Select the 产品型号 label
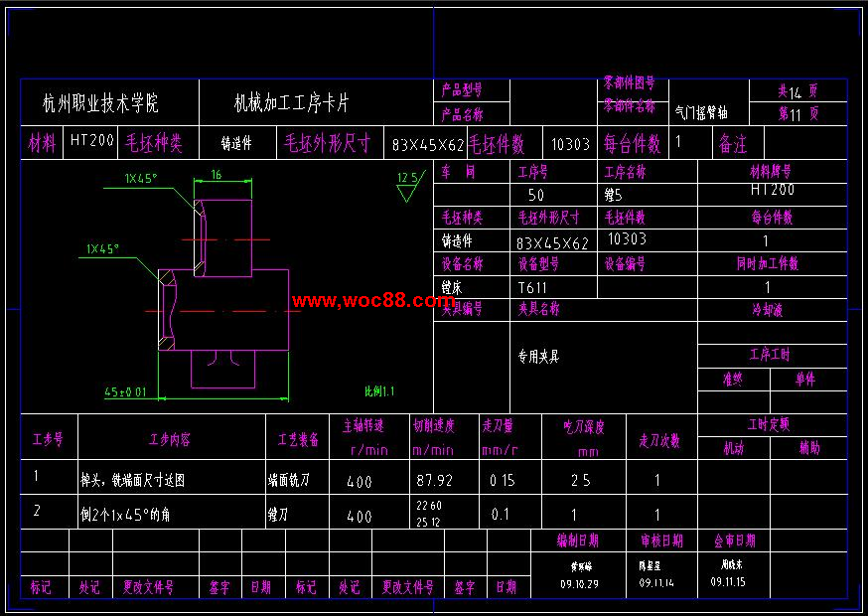The height and width of the screenshot is (616, 868). (462, 90)
